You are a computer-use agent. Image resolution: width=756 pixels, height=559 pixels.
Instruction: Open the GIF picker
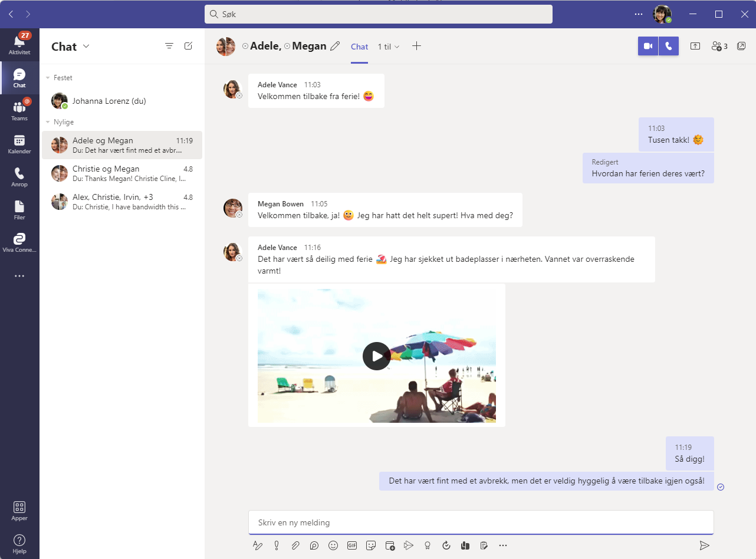point(352,545)
